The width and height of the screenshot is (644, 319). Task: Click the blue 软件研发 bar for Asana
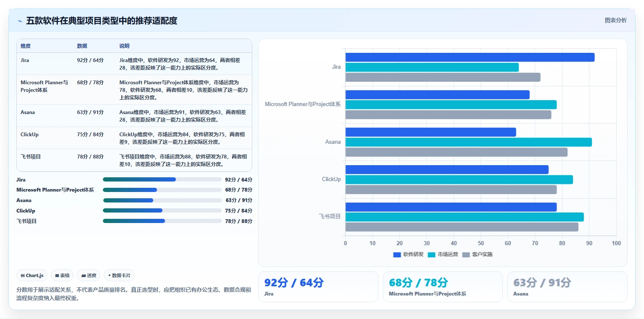point(431,132)
